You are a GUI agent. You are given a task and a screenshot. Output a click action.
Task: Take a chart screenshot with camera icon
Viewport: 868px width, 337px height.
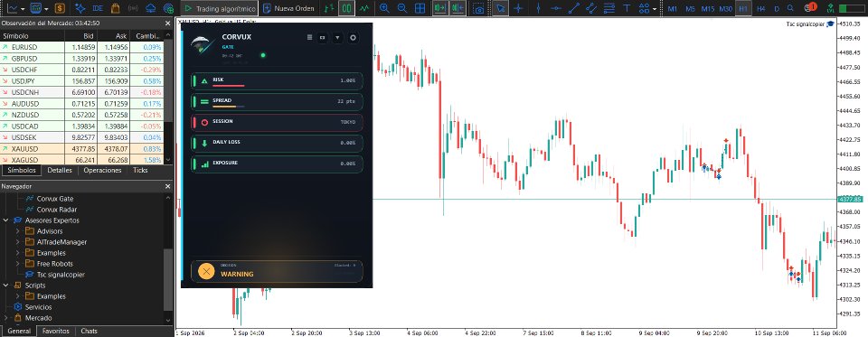click(x=479, y=8)
